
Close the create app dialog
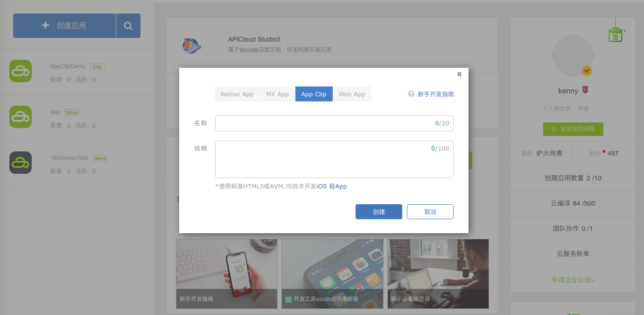(459, 74)
